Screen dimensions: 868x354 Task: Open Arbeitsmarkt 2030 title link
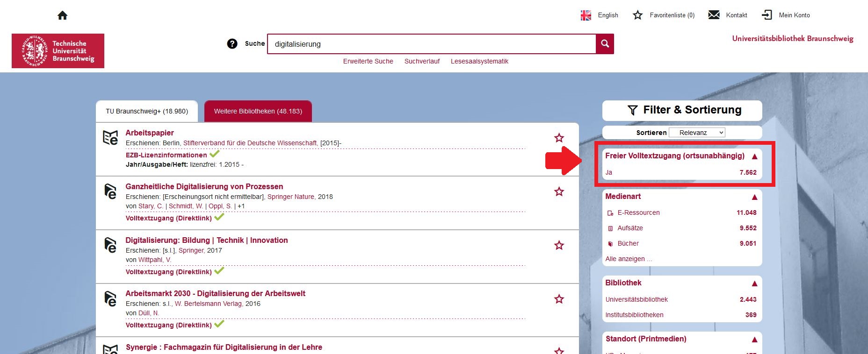click(215, 293)
